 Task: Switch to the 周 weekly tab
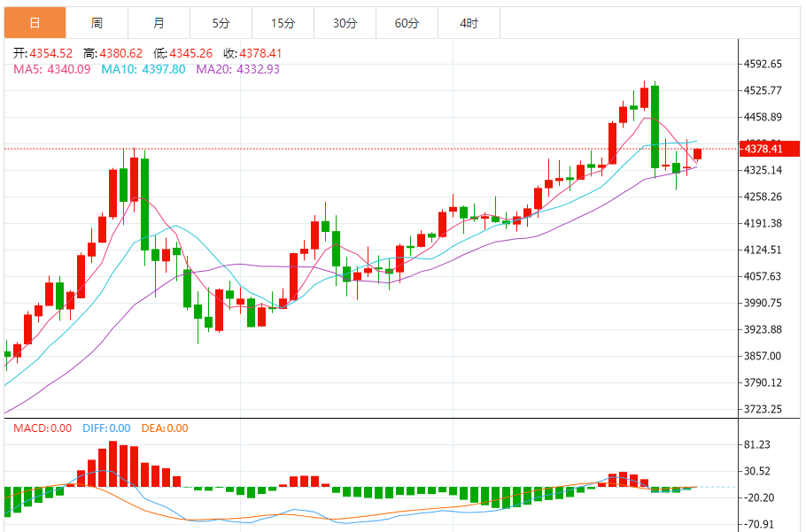coord(97,23)
